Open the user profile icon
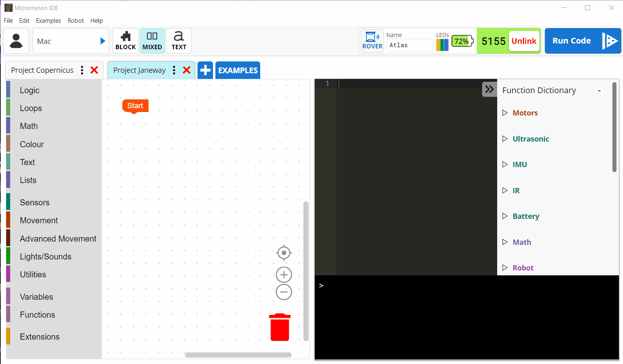Screen dimensions: 623x364 [x=16, y=41]
